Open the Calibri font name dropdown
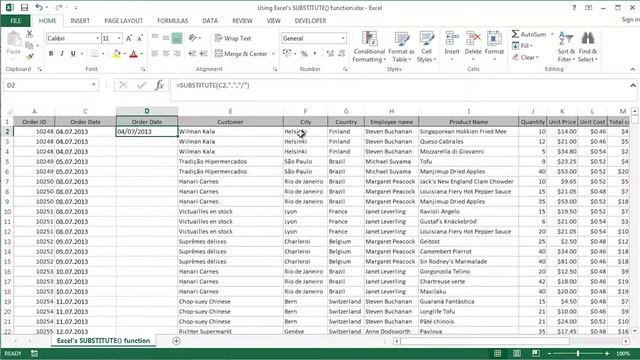Screen dimensions: 640x360 coord(98,38)
